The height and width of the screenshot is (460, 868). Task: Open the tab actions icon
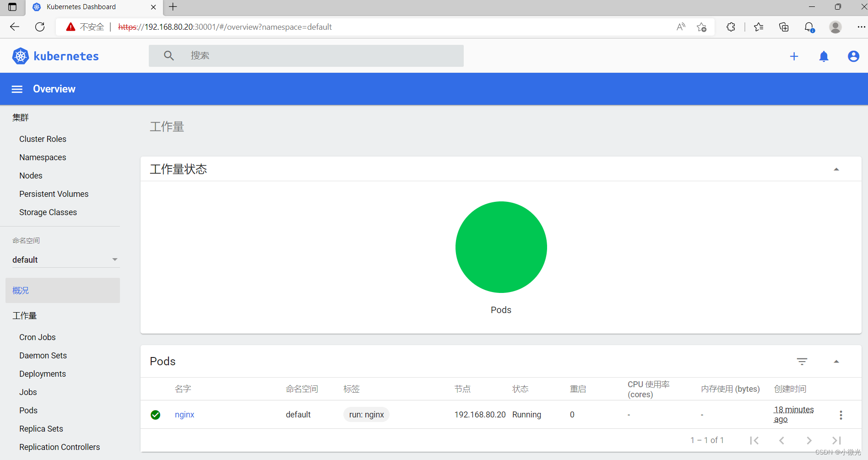click(12, 7)
